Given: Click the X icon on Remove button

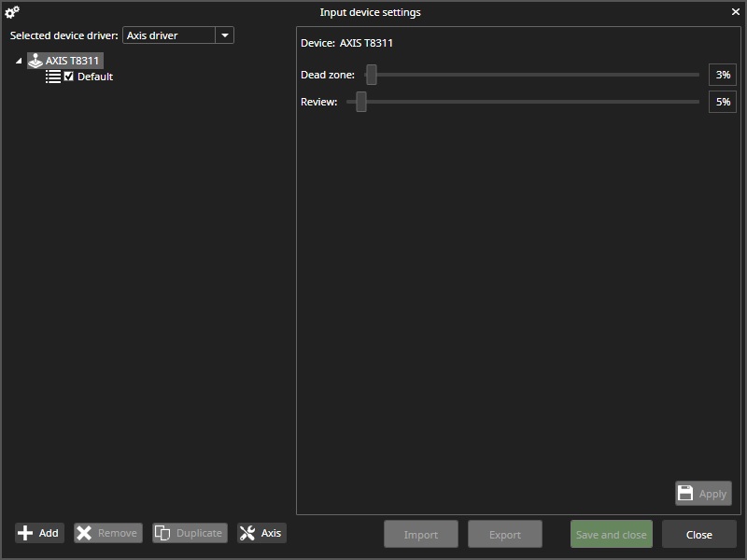Looking at the screenshot, I should click(84, 533).
